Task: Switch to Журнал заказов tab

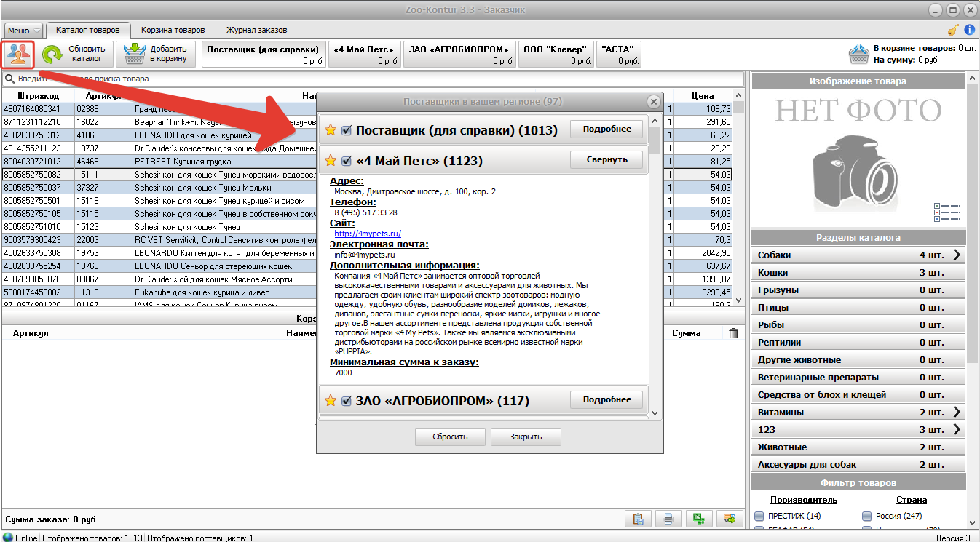Action: [x=256, y=30]
